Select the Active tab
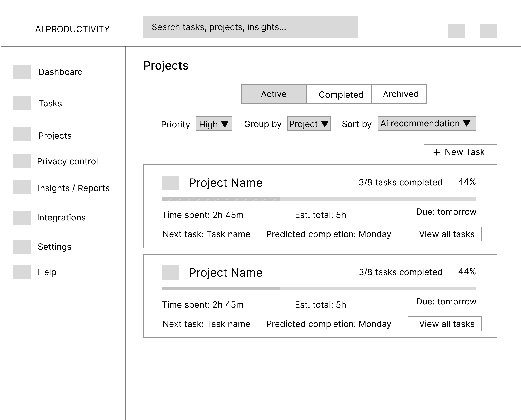Screen dimensions: 521x420 click(x=274, y=94)
